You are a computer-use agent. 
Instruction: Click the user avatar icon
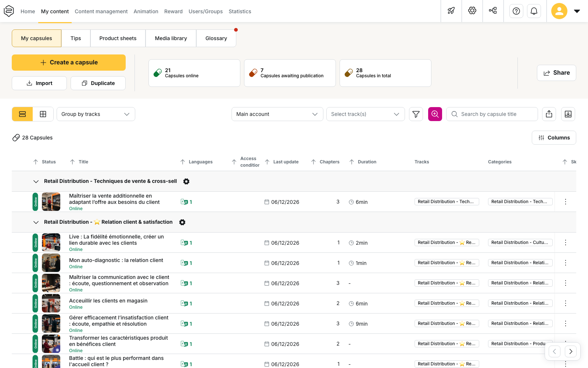click(x=559, y=11)
